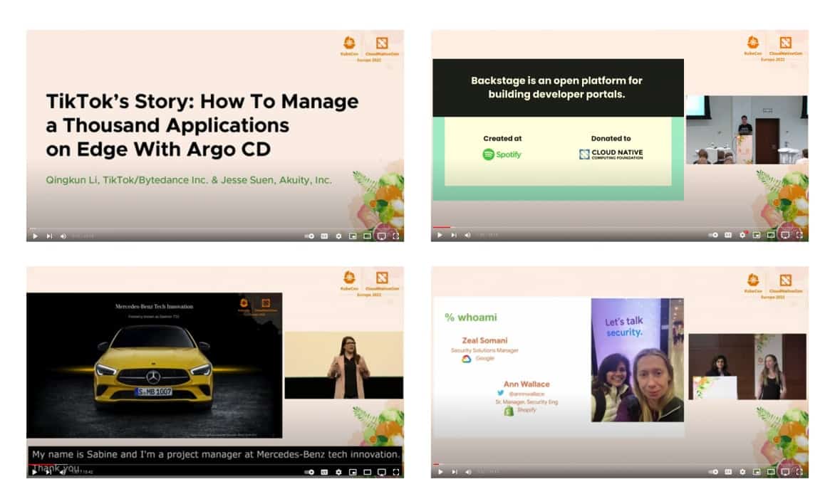835x504 pixels.
Task: Mute volume in the Backstage player
Action: [467, 235]
